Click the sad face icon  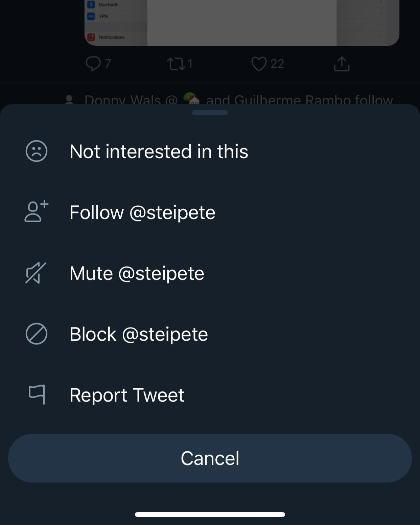click(x=37, y=151)
